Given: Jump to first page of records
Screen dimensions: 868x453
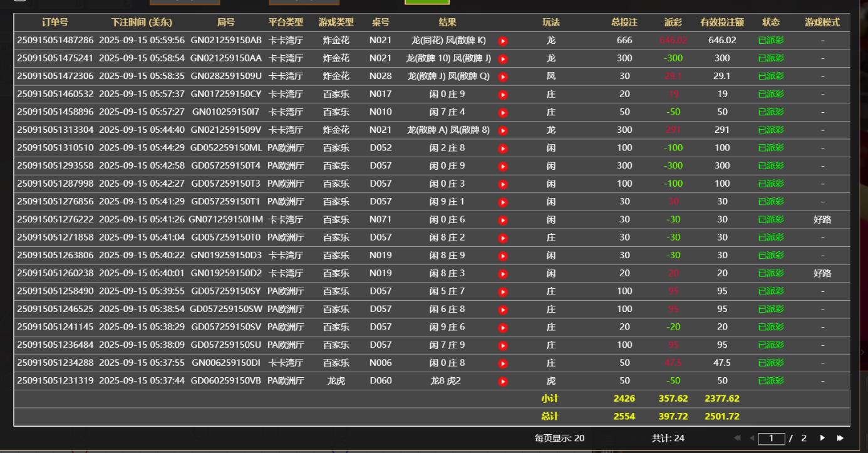Looking at the screenshot, I should 736,438.
